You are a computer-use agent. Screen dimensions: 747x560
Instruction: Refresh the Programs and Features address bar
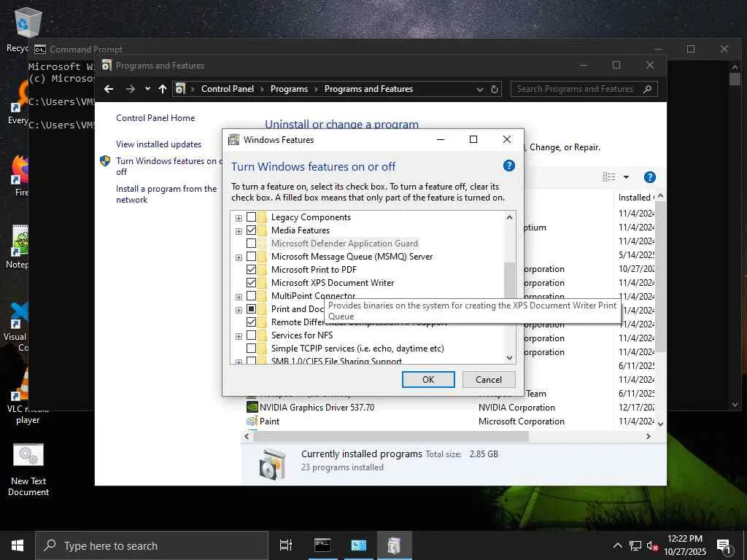point(494,90)
